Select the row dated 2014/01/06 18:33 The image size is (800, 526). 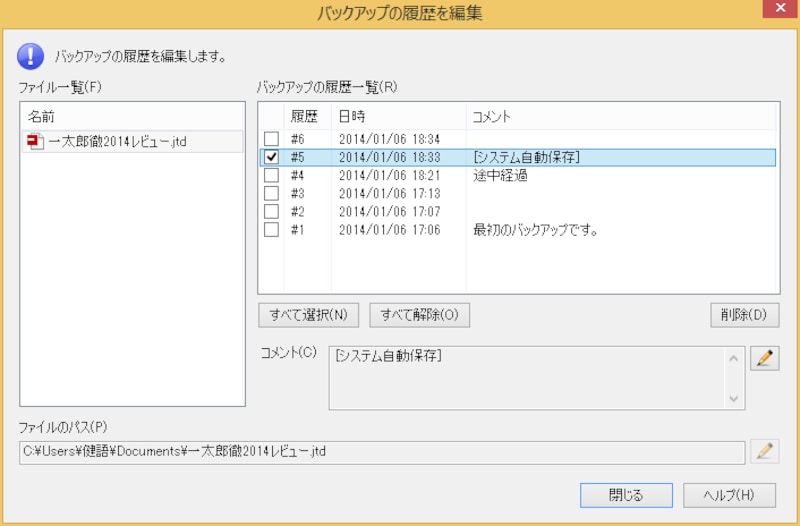517,157
